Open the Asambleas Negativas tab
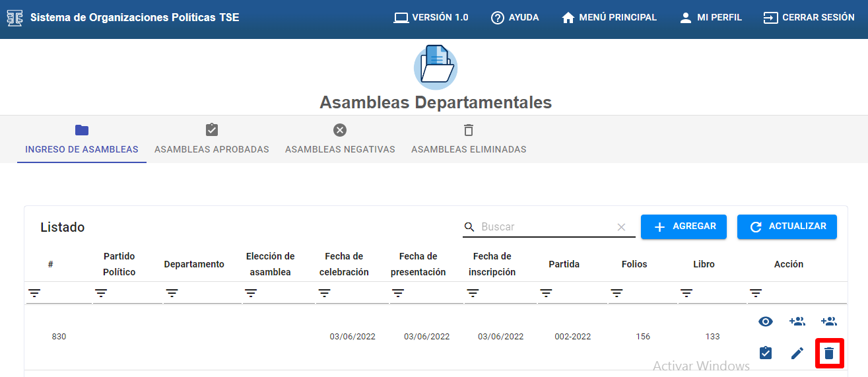Viewport: 868px width, 377px height. click(340, 139)
